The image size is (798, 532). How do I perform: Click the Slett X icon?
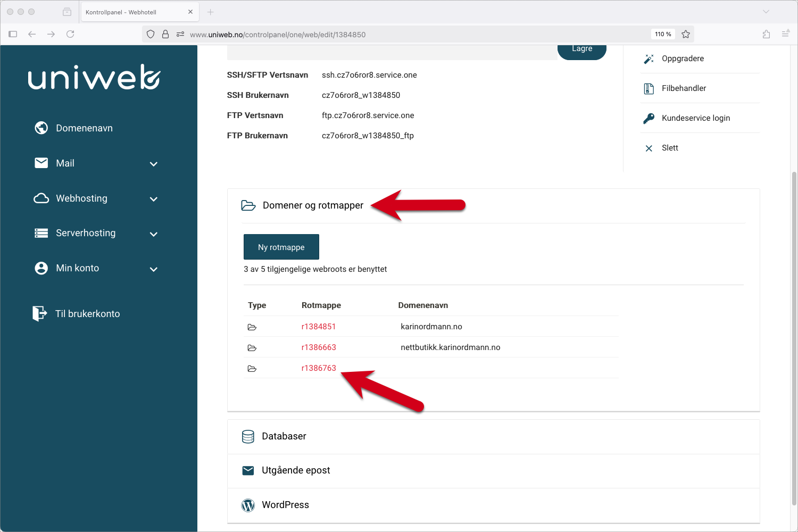(x=649, y=148)
